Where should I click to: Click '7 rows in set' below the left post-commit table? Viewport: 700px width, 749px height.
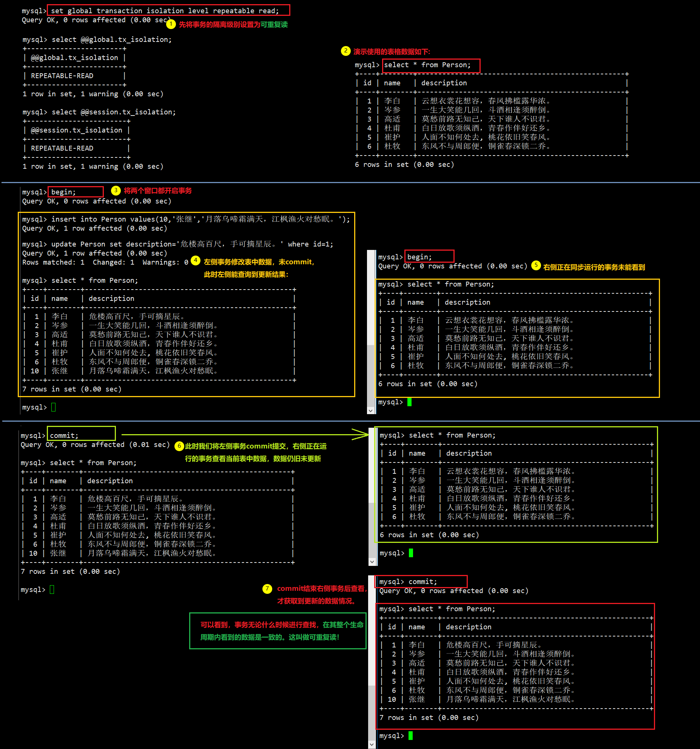coord(70,571)
